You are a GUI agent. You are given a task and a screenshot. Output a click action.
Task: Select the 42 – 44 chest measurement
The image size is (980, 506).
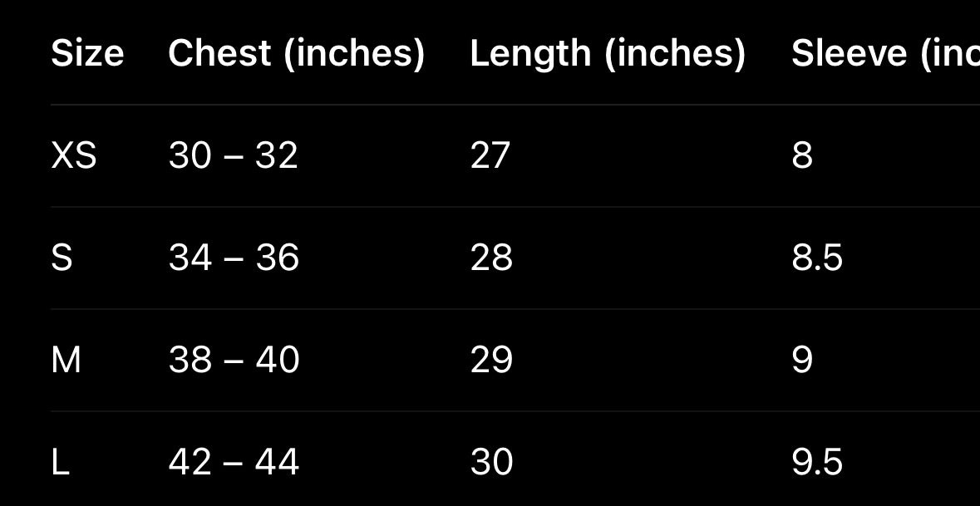pos(234,462)
